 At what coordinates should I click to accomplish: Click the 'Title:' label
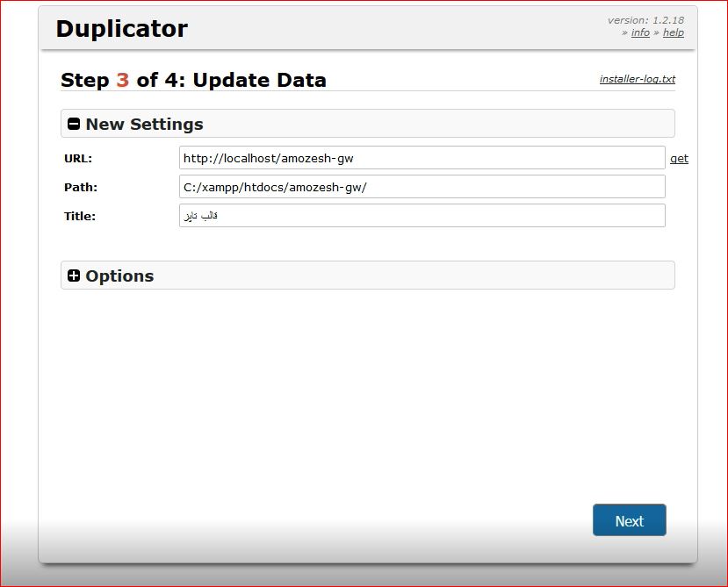pos(80,216)
